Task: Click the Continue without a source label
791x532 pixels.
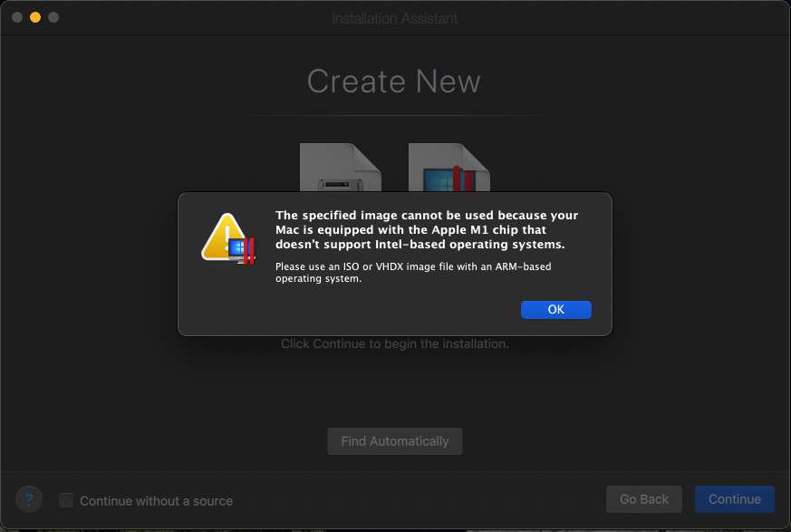Action: tap(157, 500)
